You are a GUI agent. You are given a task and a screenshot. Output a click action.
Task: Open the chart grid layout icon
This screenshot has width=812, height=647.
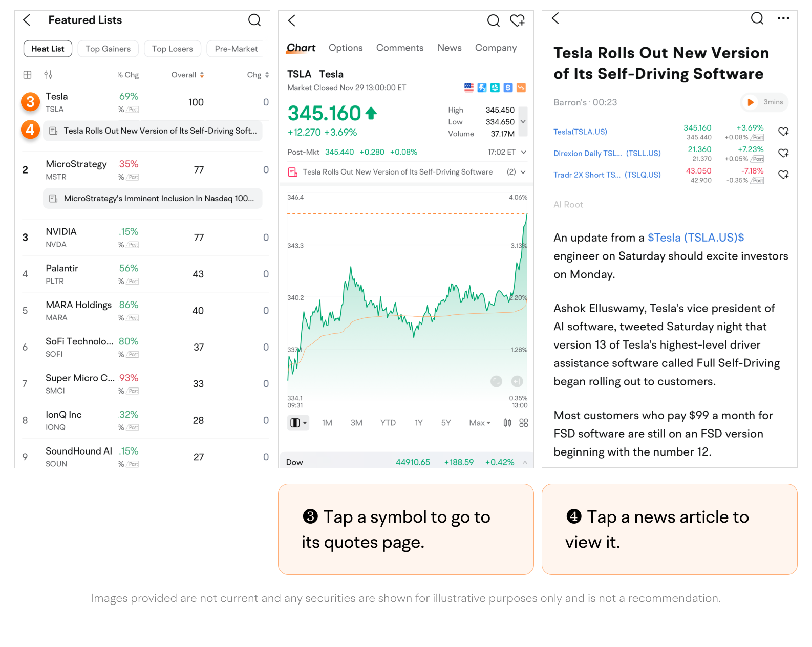(524, 423)
